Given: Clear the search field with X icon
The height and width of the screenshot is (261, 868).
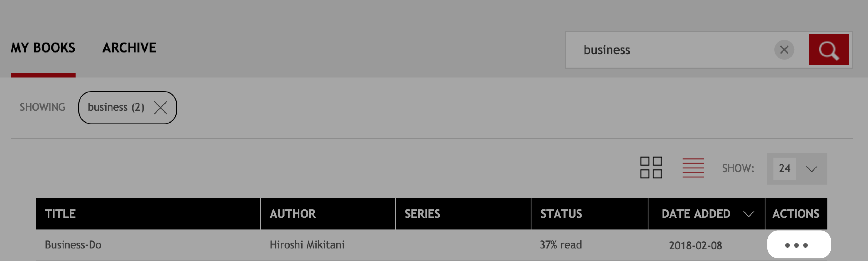Looking at the screenshot, I should (784, 50).
